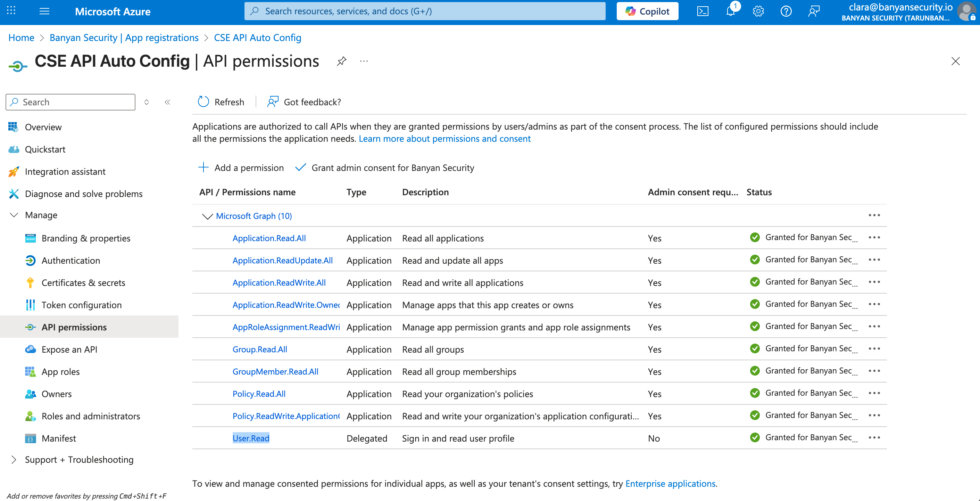This screenshot has height=501, width=980.
Task: Collapse the sidebar with double chevron
Action: coord(167,102)
